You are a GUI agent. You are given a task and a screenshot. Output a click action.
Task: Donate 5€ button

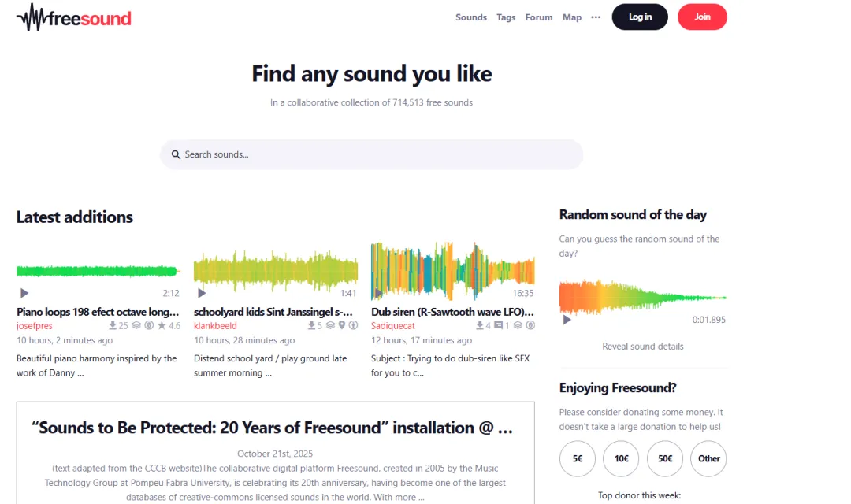(578, 458)
